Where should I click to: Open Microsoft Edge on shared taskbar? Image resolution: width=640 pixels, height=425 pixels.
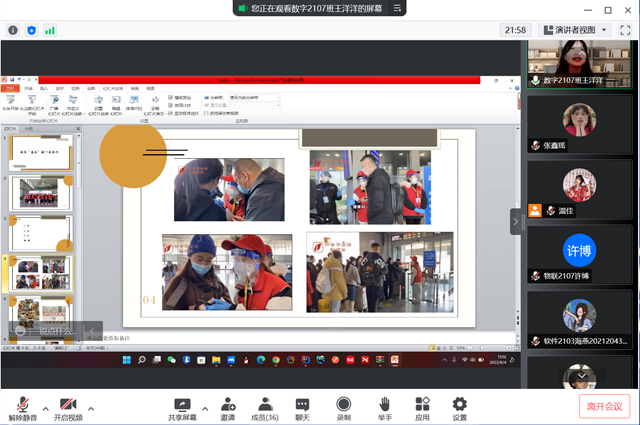(261, 360)
